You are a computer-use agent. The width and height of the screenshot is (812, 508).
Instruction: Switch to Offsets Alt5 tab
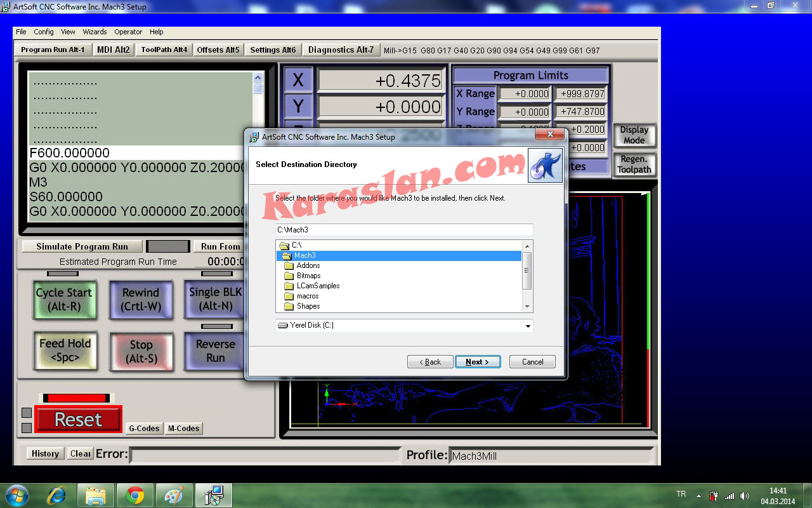pyautogui.click(x=218, y=50)
